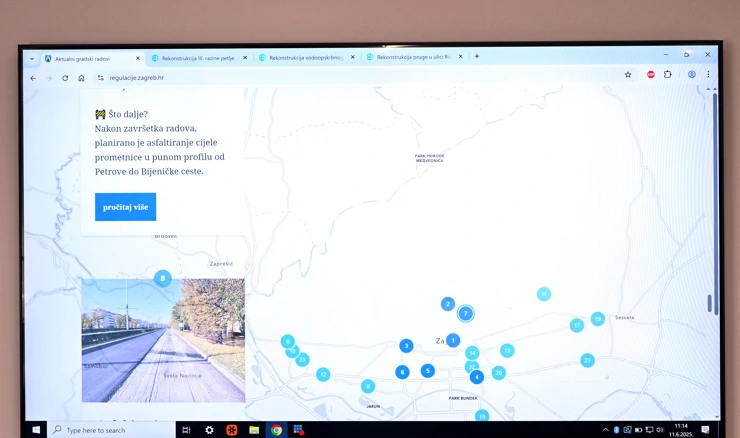Open the red ad blocker extension icon
Screen dimensions: 740x438
[x=651, y=74]
